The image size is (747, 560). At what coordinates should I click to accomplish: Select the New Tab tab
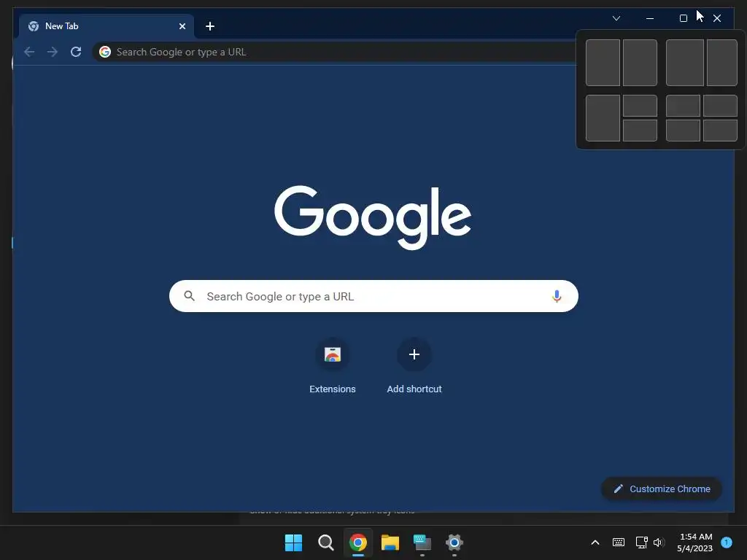tap(107, 26)
